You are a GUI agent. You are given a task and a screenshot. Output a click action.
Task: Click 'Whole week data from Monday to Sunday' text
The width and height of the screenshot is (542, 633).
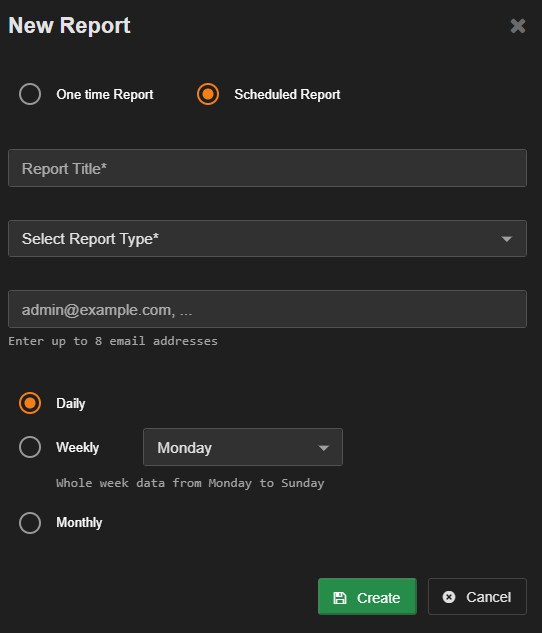pyautogui.click(x=190, y=483)
